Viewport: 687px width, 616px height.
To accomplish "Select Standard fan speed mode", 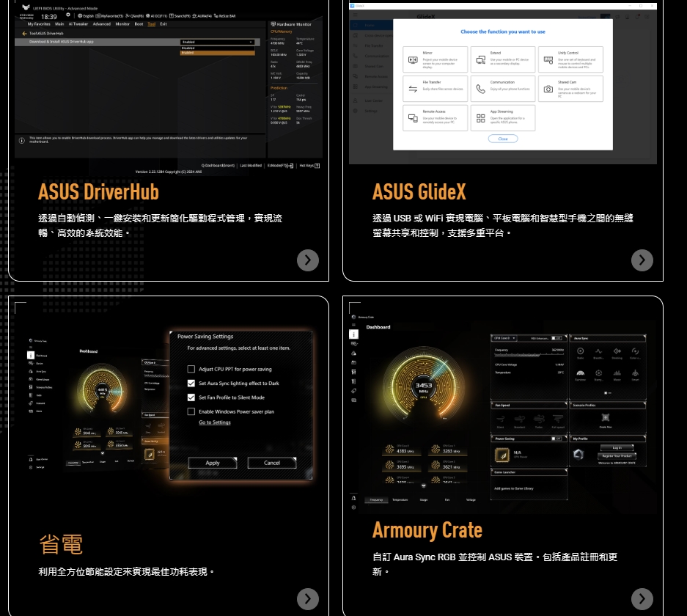I will pyautogui.click(x=519, y=421).
